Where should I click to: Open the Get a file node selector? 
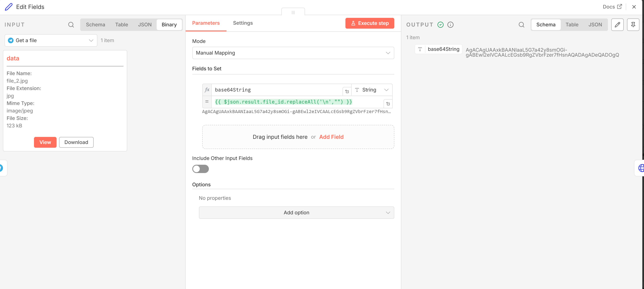click(51, 40)
